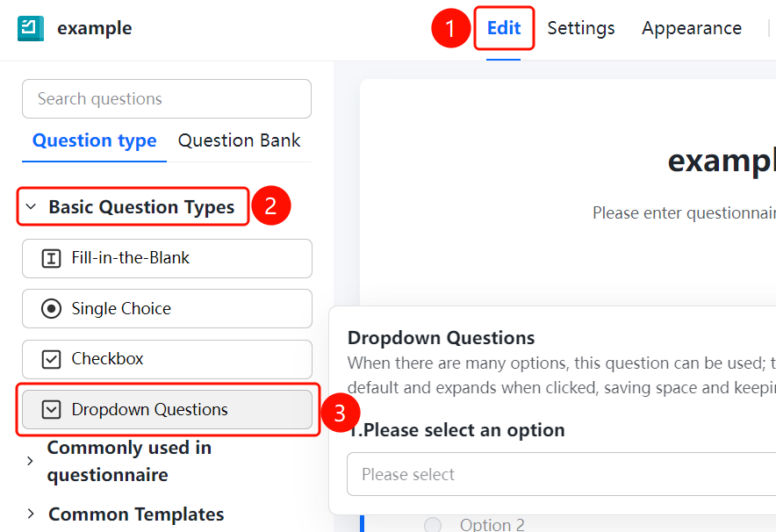The height and width of the screenshot is (532, 776).
Task: Click the Single Choice radio icon
Action: tap(51, 309)
